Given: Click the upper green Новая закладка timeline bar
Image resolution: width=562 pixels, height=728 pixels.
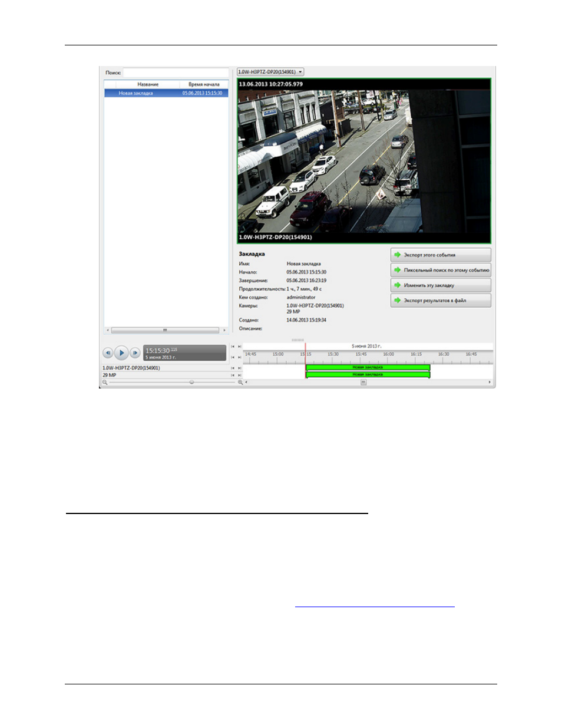Looking at the screenshot, I should (368, 367).
